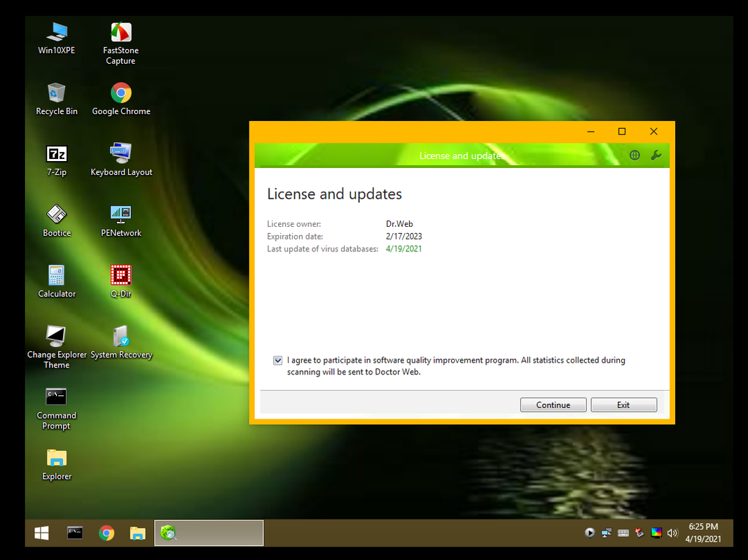The image size is (748, 560).
Task: Open Chrome from the taskbar
Action: click(106, 533)
